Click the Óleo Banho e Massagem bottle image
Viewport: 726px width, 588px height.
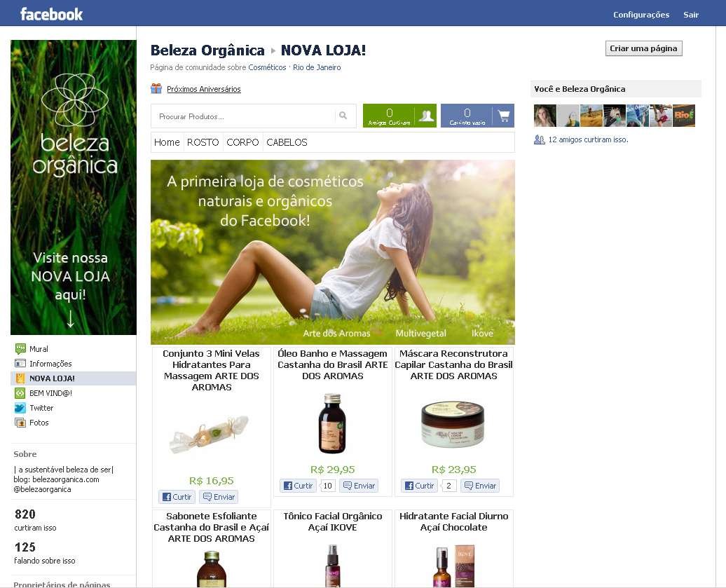(x=332, y=423)
